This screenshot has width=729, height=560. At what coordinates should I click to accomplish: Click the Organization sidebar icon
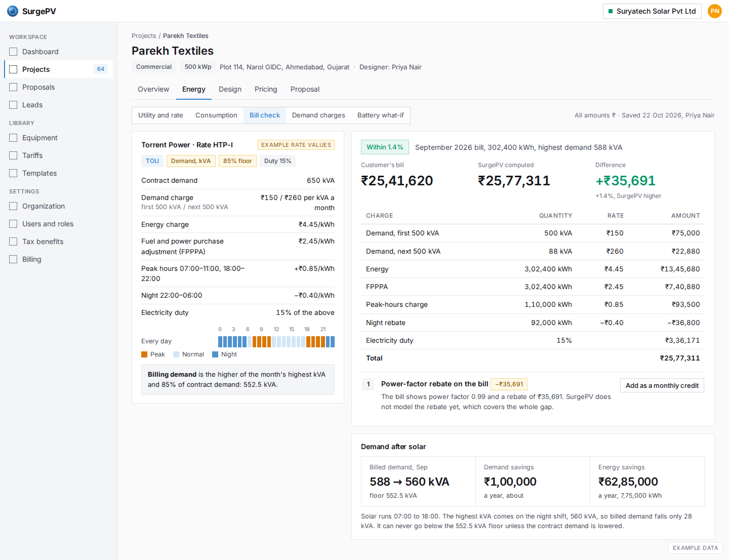13,206
